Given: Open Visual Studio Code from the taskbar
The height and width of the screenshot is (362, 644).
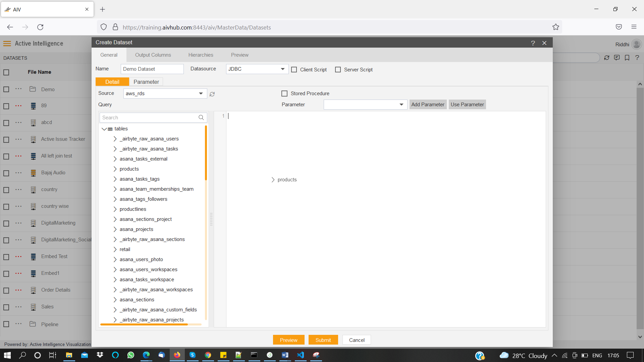Looking at the screenshot, I should (x=301, y=355).
